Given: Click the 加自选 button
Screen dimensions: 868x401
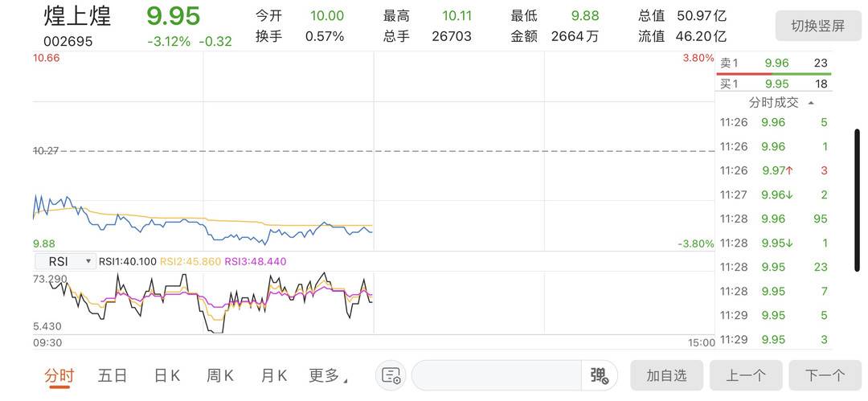Looking at the screenshot, I should pos(666,375).
